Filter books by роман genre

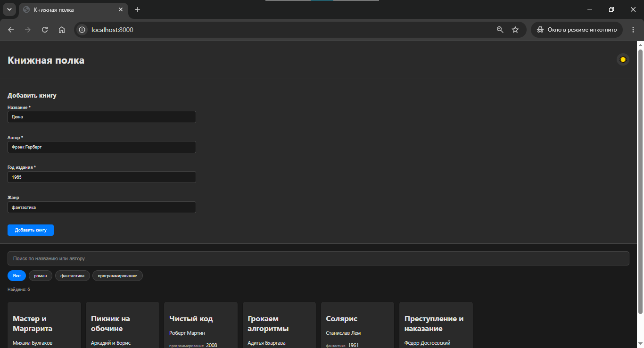[41, 275]
